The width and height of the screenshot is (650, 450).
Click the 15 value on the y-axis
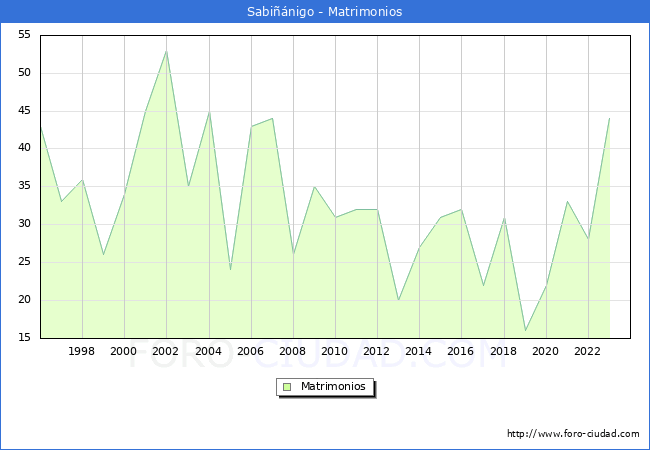(24, 338)
